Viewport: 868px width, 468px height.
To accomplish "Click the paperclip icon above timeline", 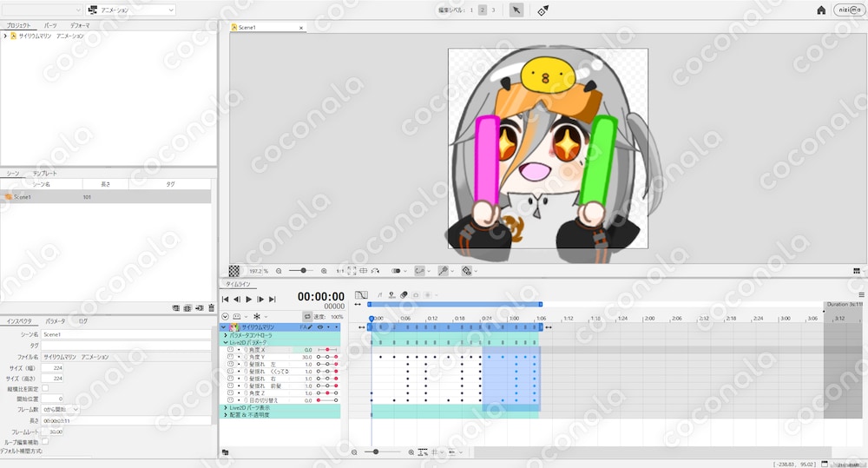I will pyautogui.click(x=404, y=295).
